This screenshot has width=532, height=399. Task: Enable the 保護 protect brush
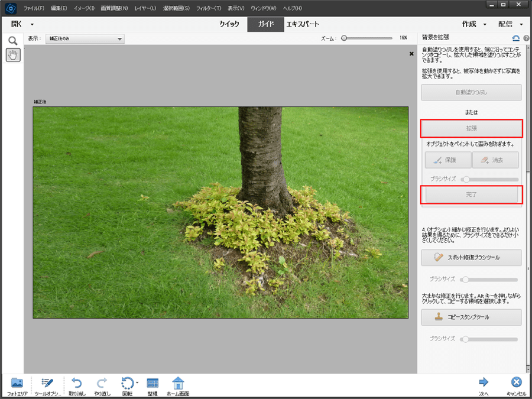tap(447, 160)
